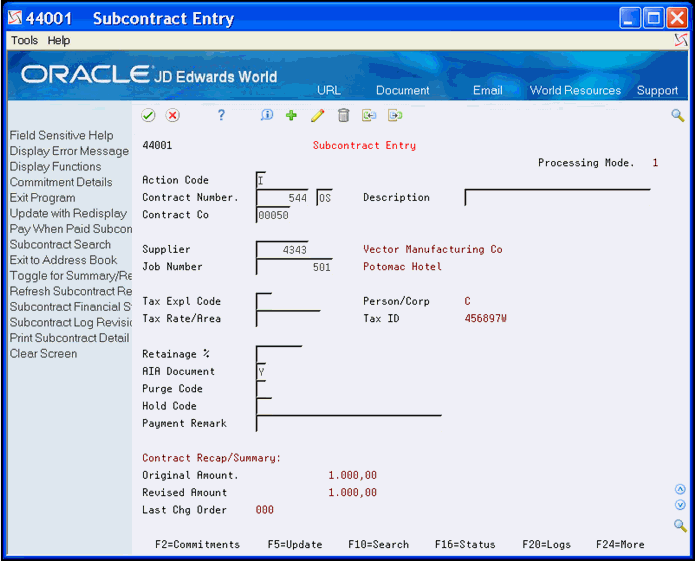Click job name Potomac Hotel
This screenshot has height=561, width=695.
tap(402, 267)
